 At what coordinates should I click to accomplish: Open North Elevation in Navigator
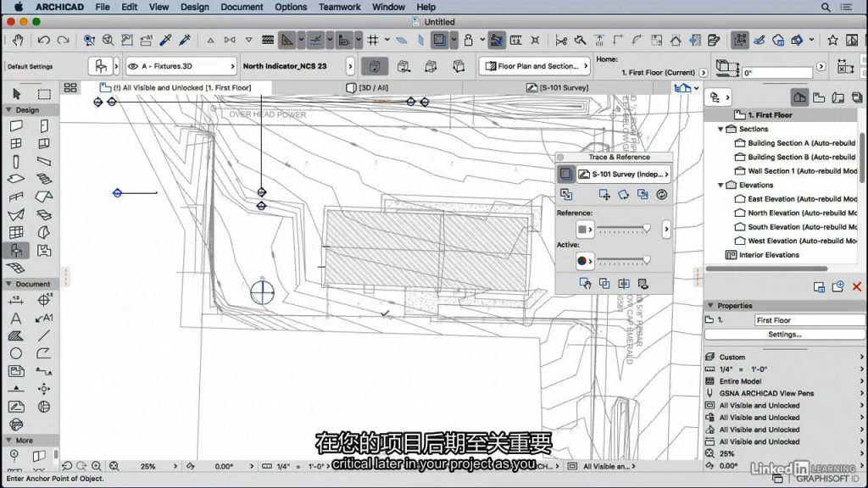tap(795, 213)
